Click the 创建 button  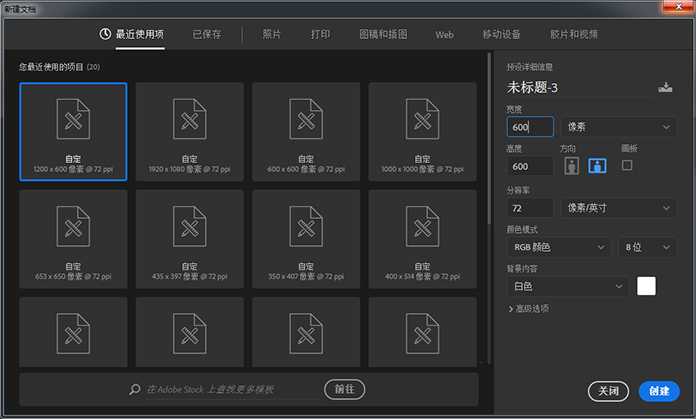[x=658, y=391]
